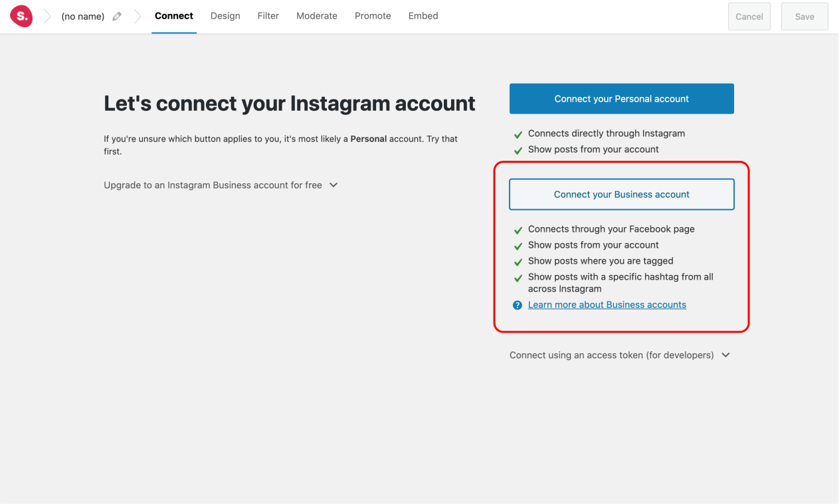Expand Connect using an access token section

tap(619, 355)
